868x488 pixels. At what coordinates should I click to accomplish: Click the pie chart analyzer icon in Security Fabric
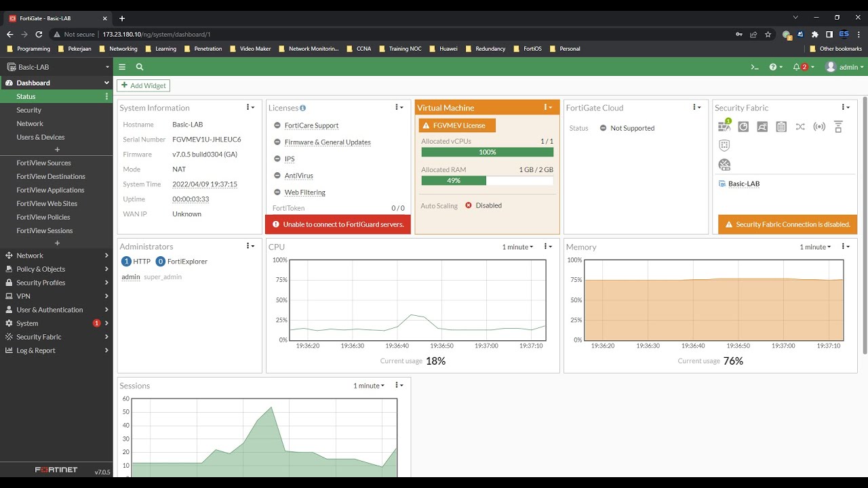tap(743, 127)
